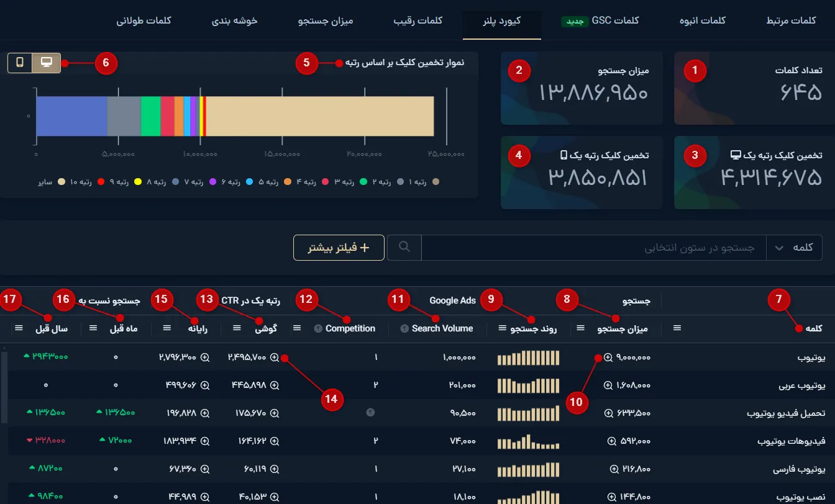Viewport: 835px width, 504px height.
Task: Open the میزان جستجو column header menu
Action: (x=581, y=328)
